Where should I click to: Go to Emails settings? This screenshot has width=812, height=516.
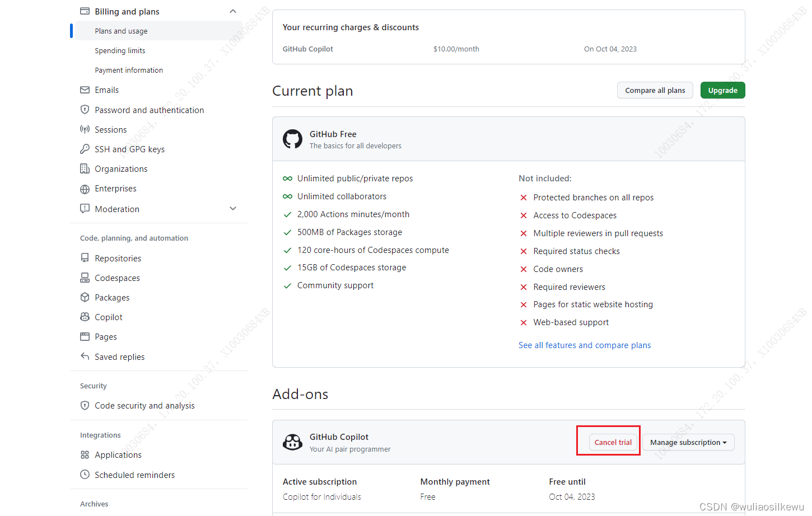tap(106, 90)
